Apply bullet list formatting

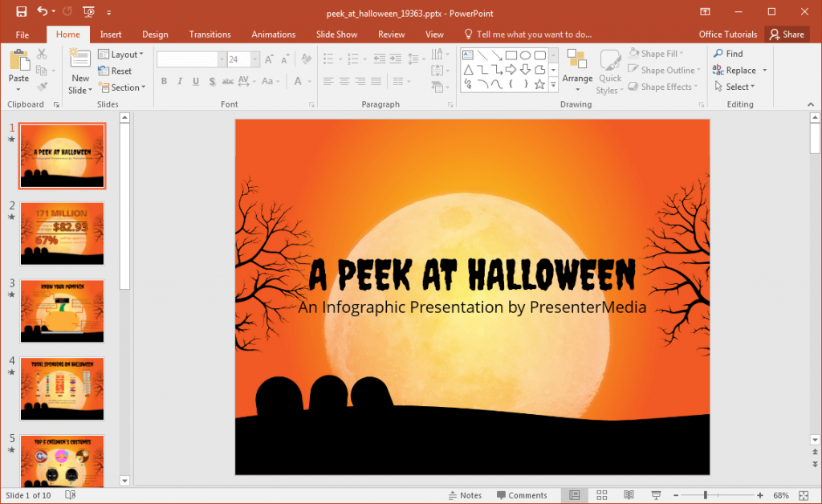pyautogui.click(x=328, y=57)
